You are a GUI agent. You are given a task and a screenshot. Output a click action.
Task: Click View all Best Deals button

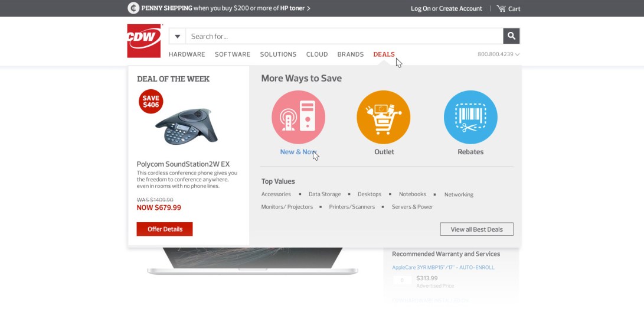coord(476,229)
